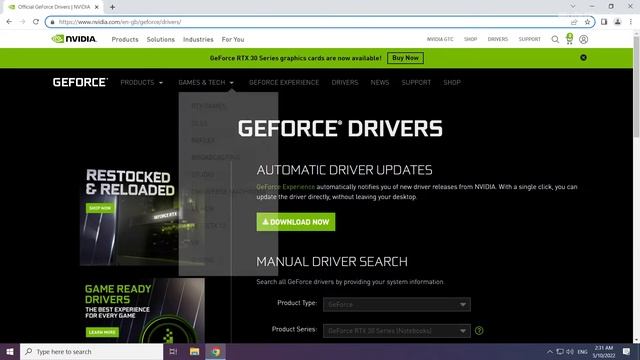640x360 pixels.
Task: Bookmark this page with the star icon
Action: pyautogui.click(x=587, y=22)
